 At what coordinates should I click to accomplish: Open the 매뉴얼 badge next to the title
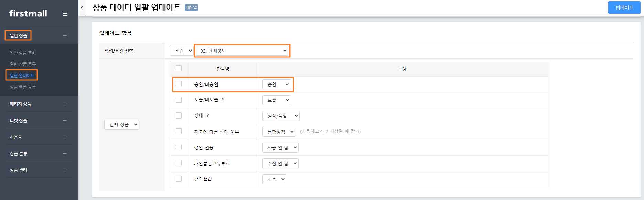(x=191, y=8)
